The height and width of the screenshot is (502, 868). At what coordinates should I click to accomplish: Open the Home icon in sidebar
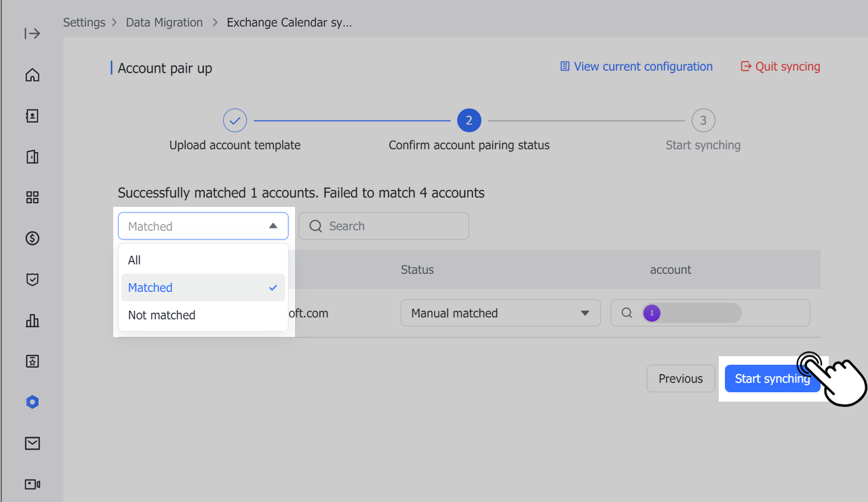tap(32, 75)
